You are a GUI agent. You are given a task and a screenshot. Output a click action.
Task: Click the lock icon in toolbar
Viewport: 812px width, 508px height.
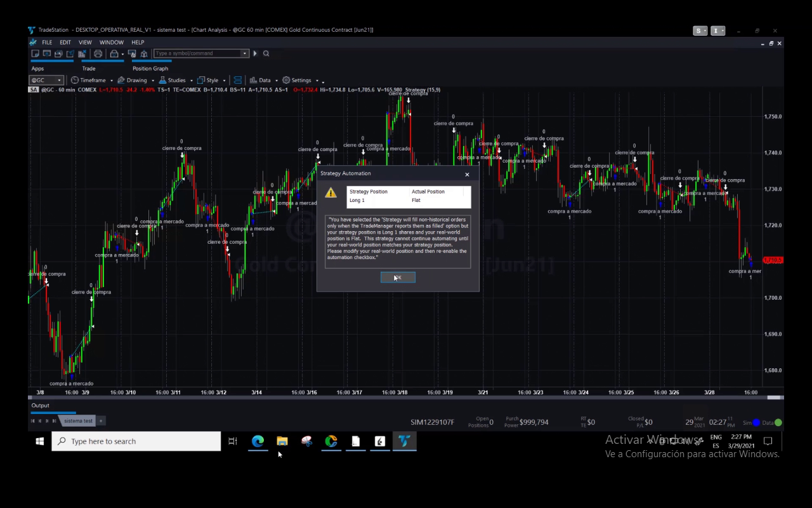point(114,53)
